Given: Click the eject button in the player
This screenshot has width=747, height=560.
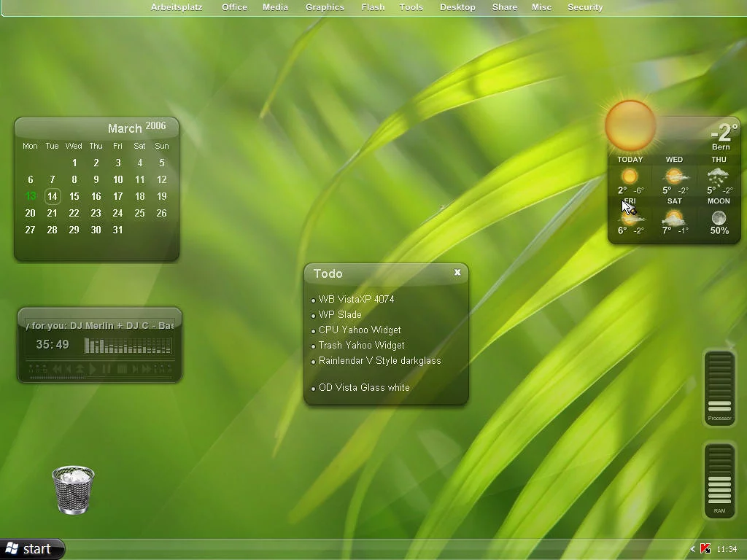Looking at the screenshot, I should [x=80, y=370].
